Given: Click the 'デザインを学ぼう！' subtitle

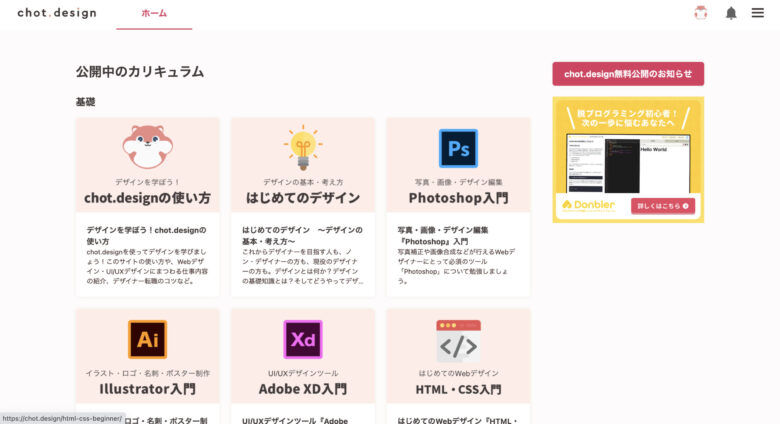Looking at the screenshot, I should click(148, 182).
